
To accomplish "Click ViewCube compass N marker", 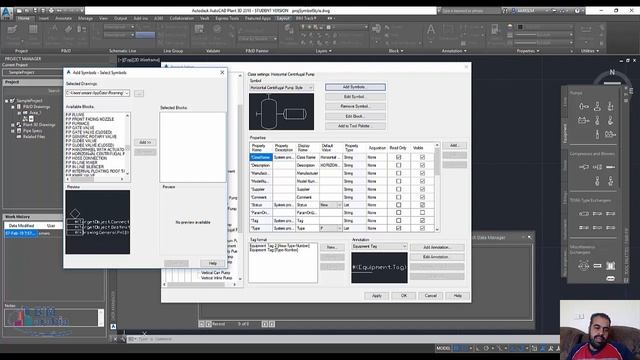I will click(x=612, y=72).
